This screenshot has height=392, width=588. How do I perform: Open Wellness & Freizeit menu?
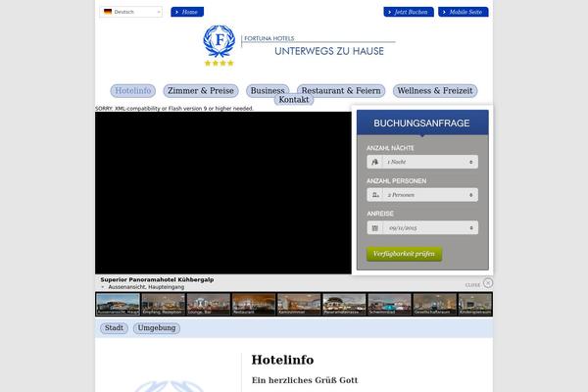click(x=435, y=91)
